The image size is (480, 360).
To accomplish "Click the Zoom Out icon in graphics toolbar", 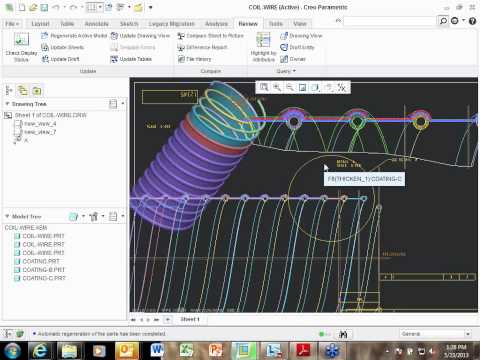I will [x=290, y=87].
